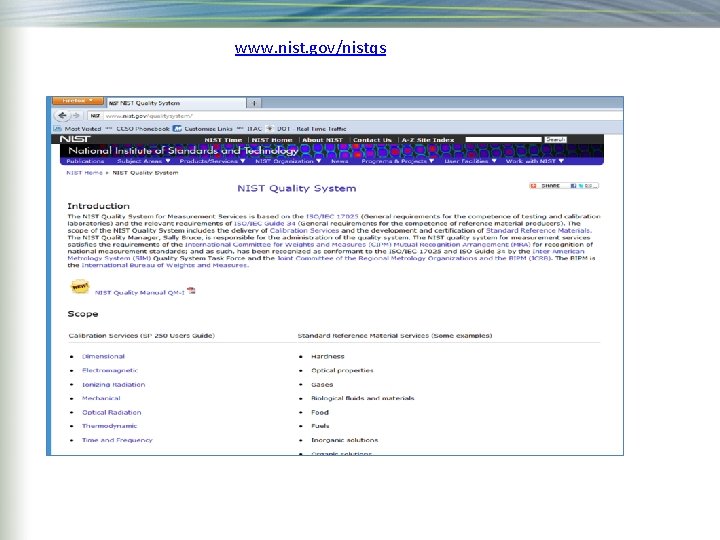
Task: Open the ISO/IEC 17025 link
Action: [x=332, y=216]
